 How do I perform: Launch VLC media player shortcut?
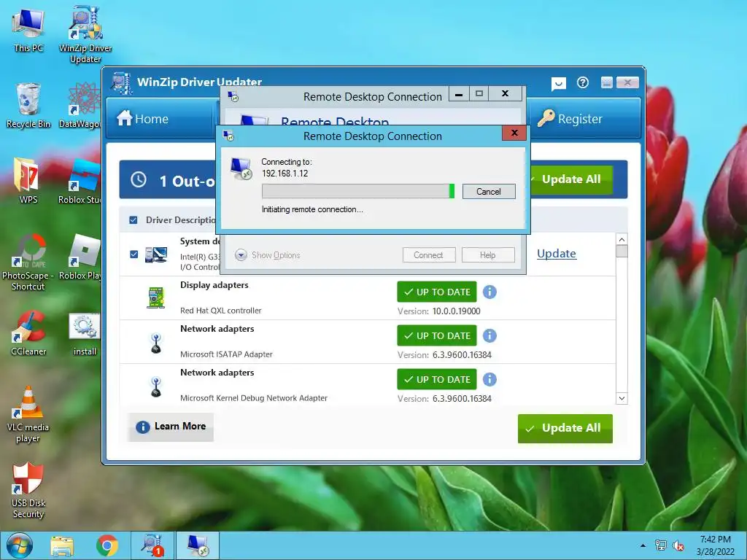tap(28, 414)
